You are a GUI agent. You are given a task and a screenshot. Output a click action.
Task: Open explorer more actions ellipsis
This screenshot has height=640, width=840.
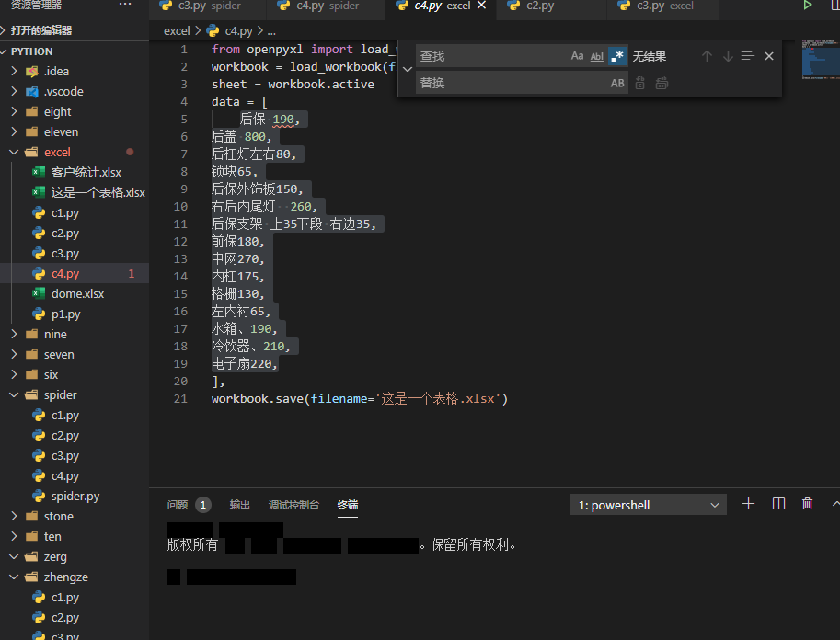pyautogui.click(x=125, y=5)
